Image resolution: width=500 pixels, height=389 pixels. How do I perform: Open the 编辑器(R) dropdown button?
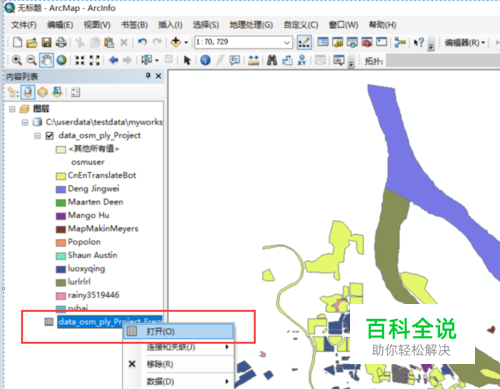465,43
